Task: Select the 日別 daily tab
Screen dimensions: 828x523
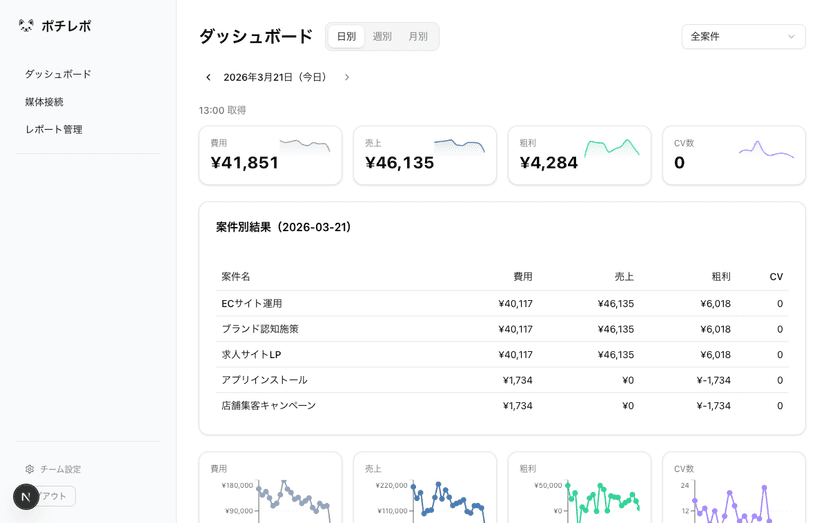Action: 346,36
